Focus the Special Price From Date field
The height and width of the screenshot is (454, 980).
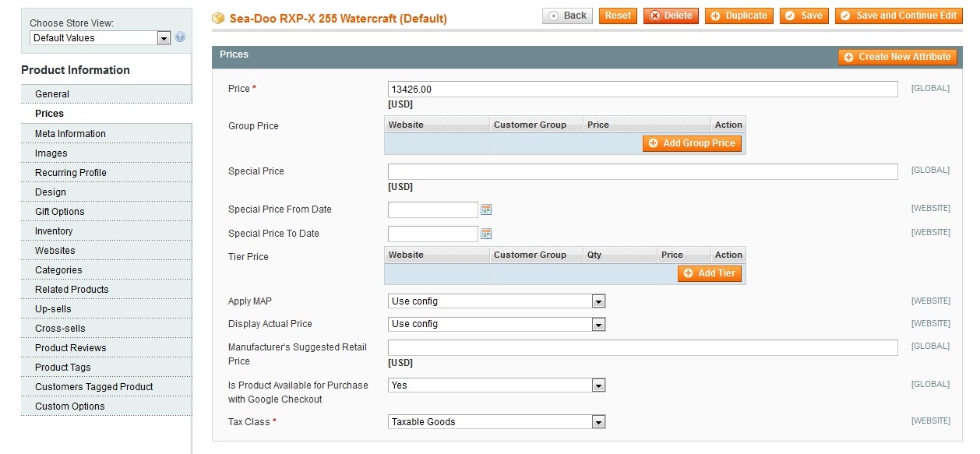tap(433, 209)
